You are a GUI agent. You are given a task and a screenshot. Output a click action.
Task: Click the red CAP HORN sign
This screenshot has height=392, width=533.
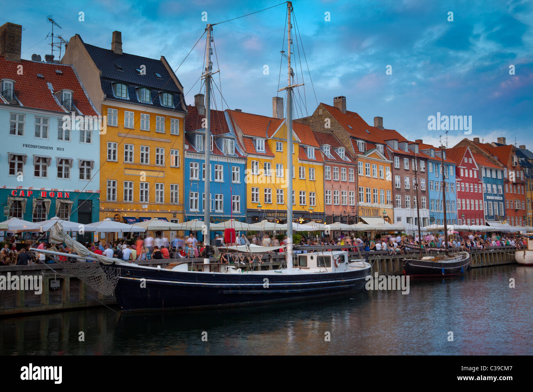[x=40, y=194]
